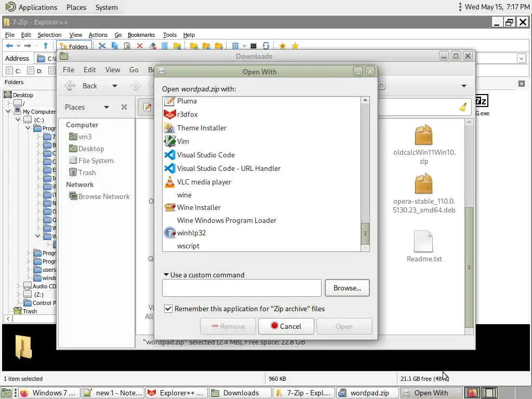Select VLC media player entry
Image resolution: width=532 pixels, height=399 pixels.
(x=262, y=182)
